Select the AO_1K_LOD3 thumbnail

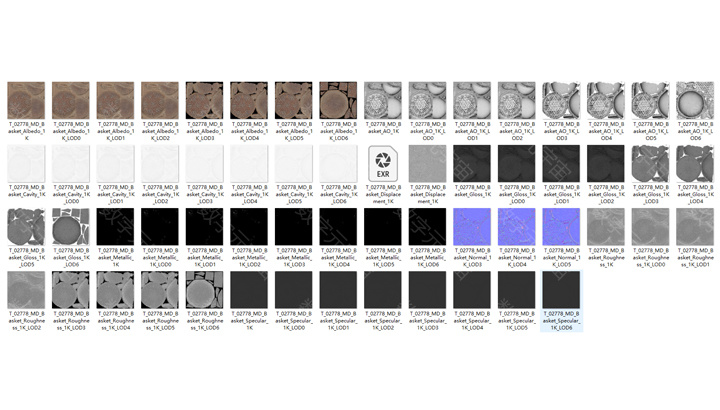pyautogui.click(x=561, y=101)
